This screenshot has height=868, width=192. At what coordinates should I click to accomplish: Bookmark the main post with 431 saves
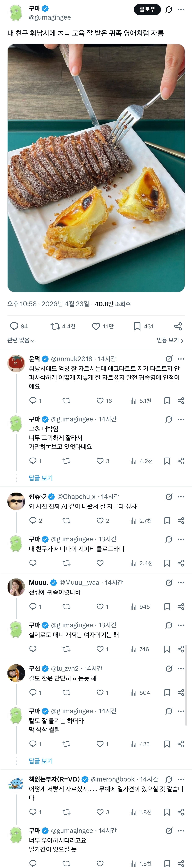coord(137,326)
